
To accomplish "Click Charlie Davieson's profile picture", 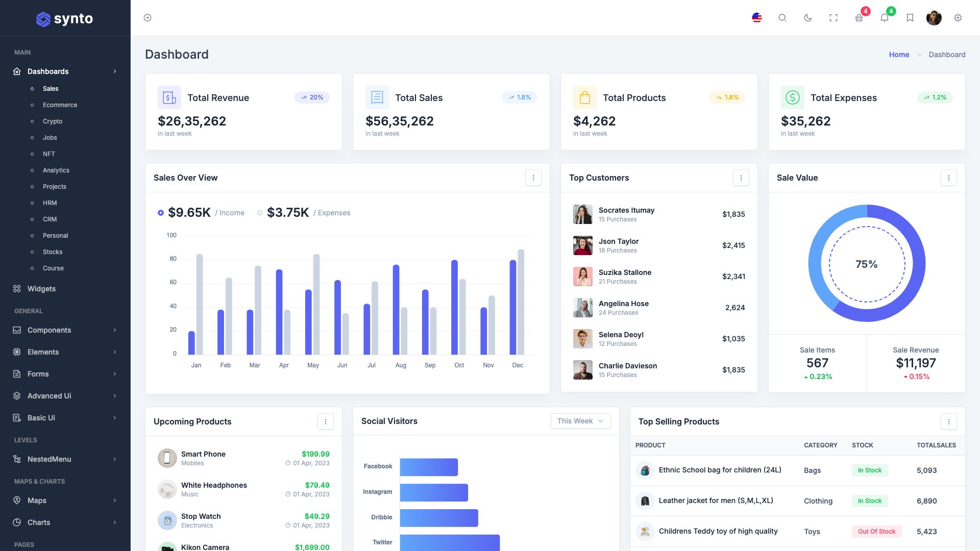I will point(582,369).
